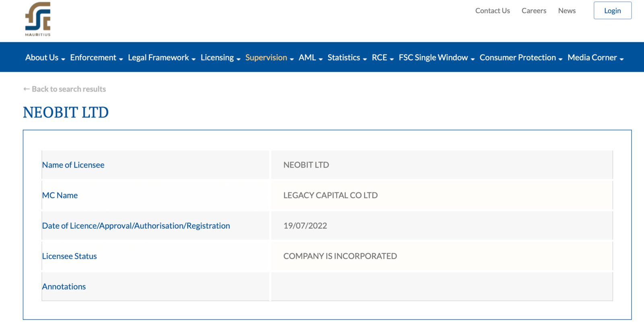Open the Media Corner menu
Viewport: 644px width, 334px height.
point(596,57)
